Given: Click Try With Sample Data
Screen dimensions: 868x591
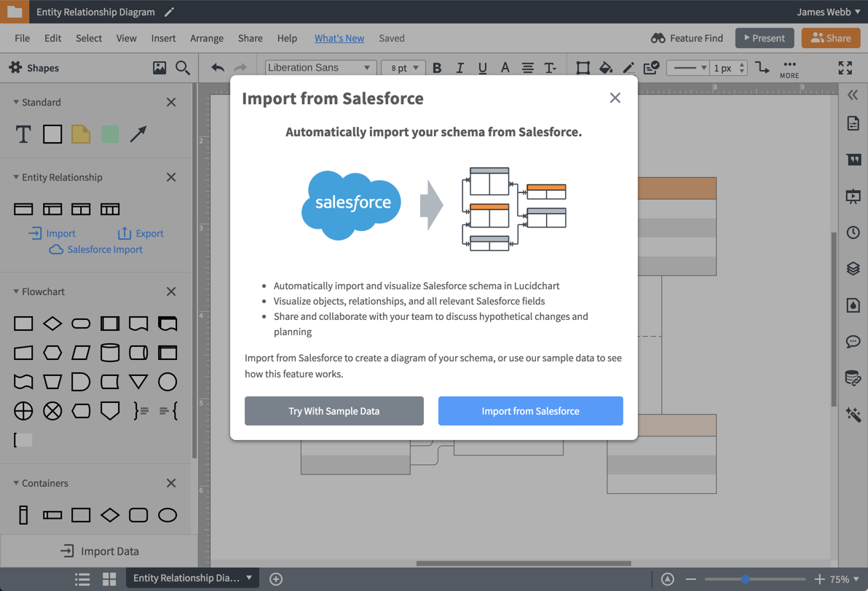Looking at the screenshot, I should pos(334,410).
